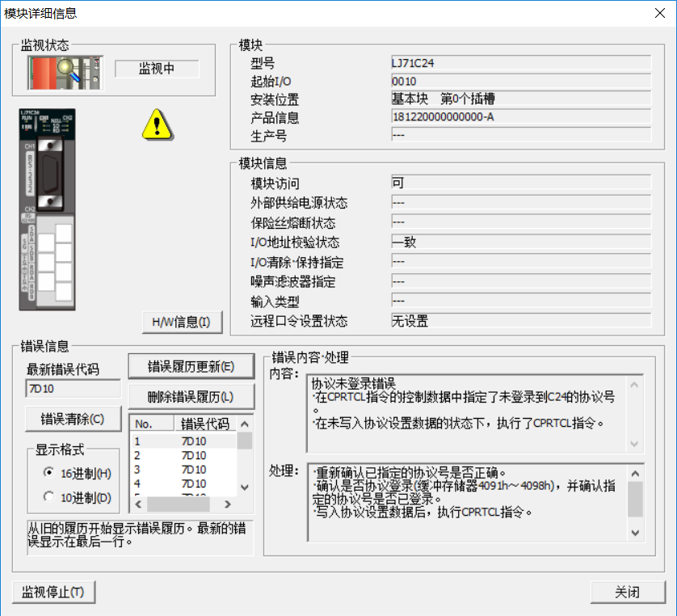Select the 16进制(H) display format
The width and height of the screenshot is (677, 616).
49,473
